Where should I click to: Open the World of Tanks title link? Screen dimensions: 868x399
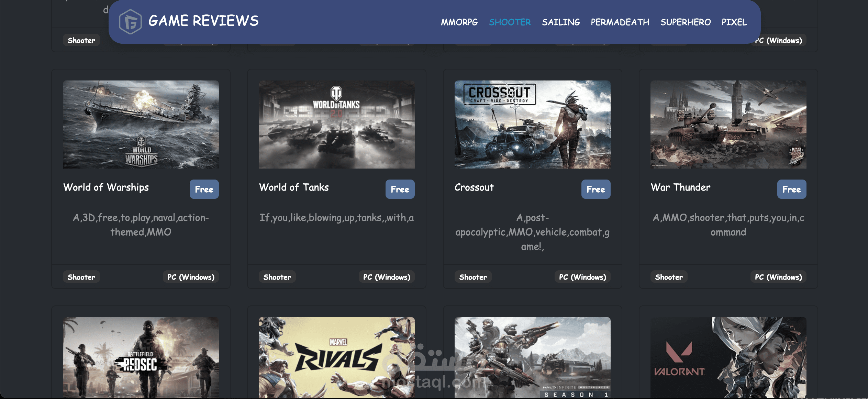coord(294,187)
